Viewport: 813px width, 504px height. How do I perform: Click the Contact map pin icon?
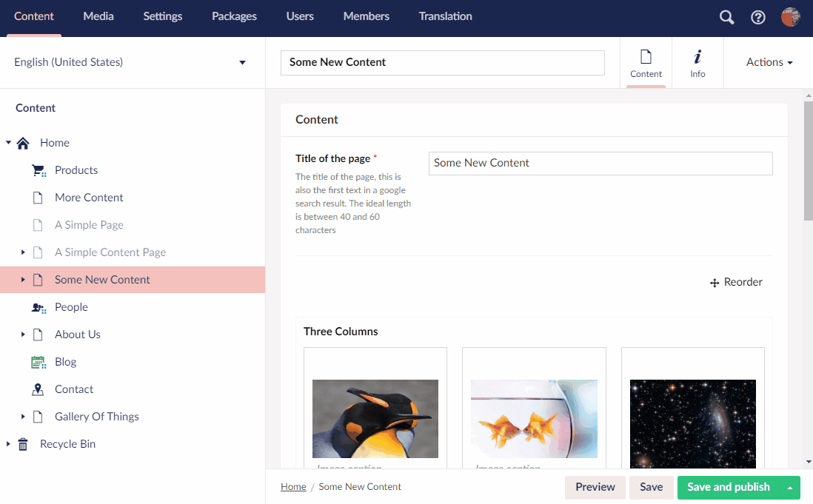pyautogui.click(x=38, y=389)
